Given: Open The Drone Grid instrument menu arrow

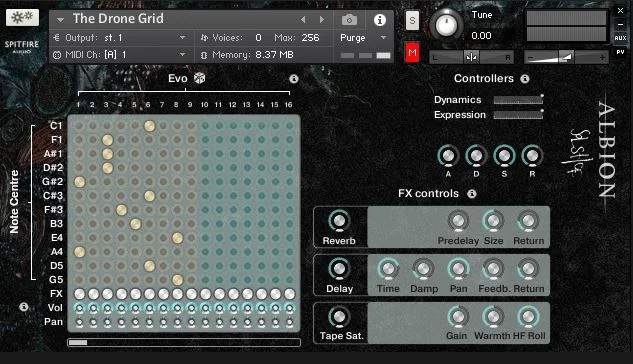Looking at the screenshot, I should [60, 19].
